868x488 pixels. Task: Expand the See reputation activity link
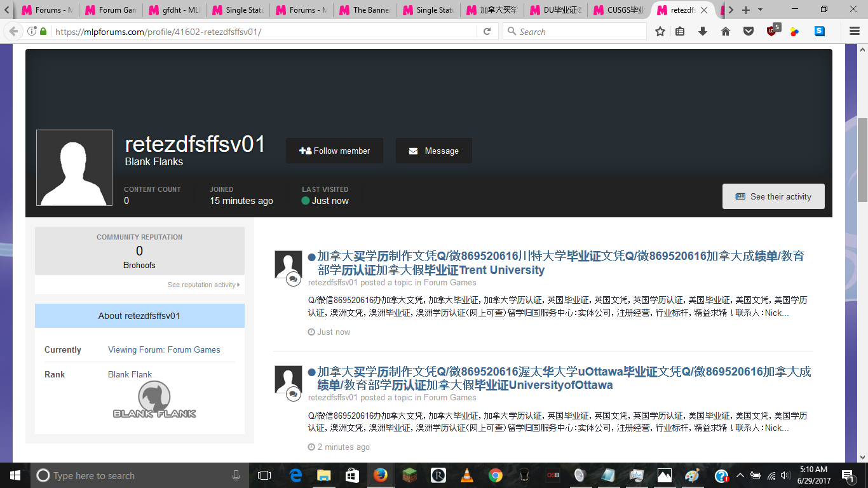tap(203, 285)
